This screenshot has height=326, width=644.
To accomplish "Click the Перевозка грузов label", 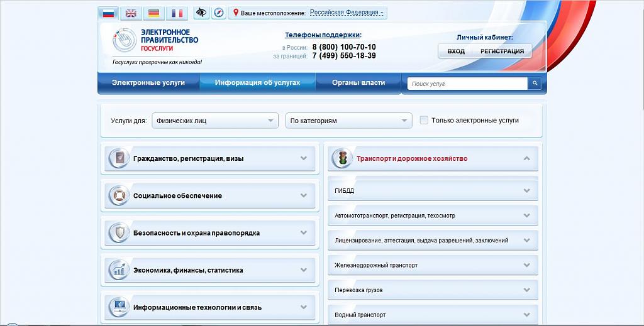I will click(x=358, y=290).
